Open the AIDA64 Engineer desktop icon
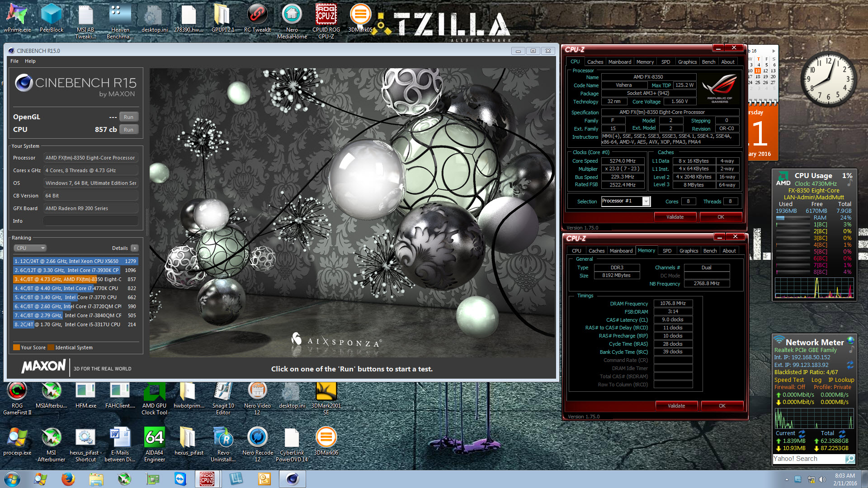Screen dimensions: 868x488 click(154, 445)
